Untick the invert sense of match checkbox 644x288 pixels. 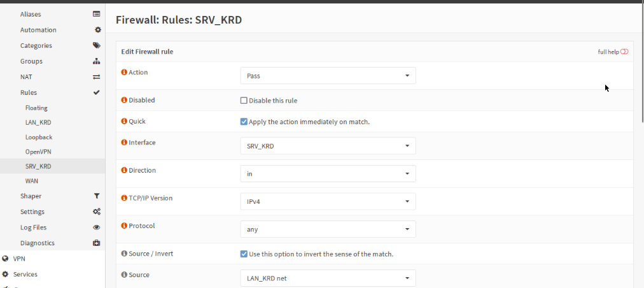(x=244, y=254)
